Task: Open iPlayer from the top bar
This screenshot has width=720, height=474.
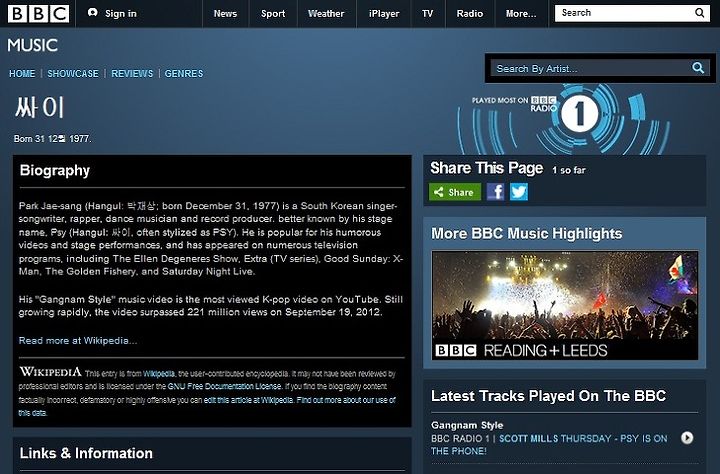Action: [384, 14]
